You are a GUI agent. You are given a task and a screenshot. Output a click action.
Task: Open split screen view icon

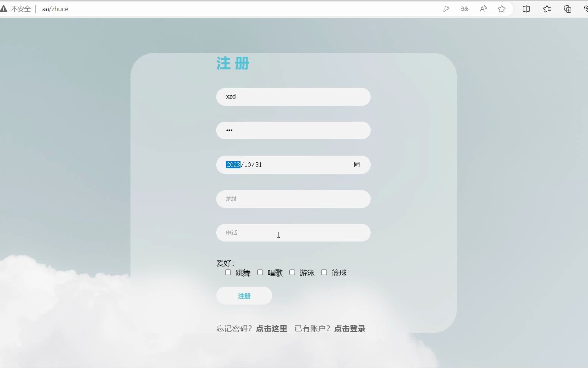[526, 9]
